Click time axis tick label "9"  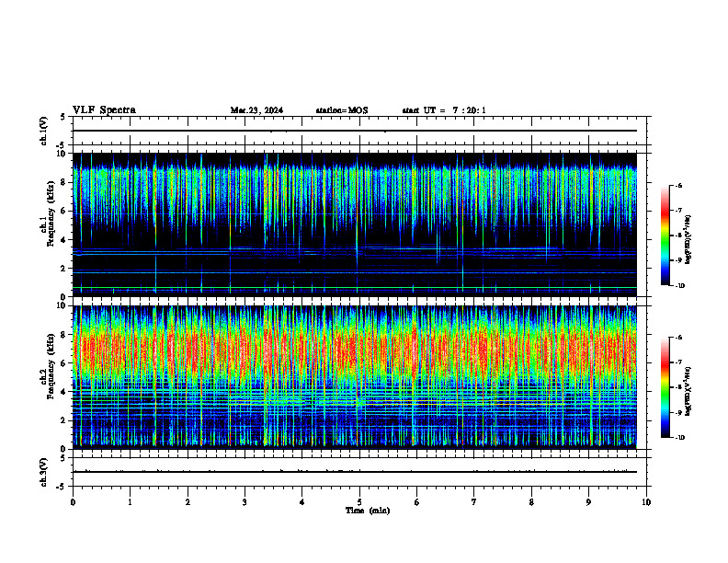588,502
